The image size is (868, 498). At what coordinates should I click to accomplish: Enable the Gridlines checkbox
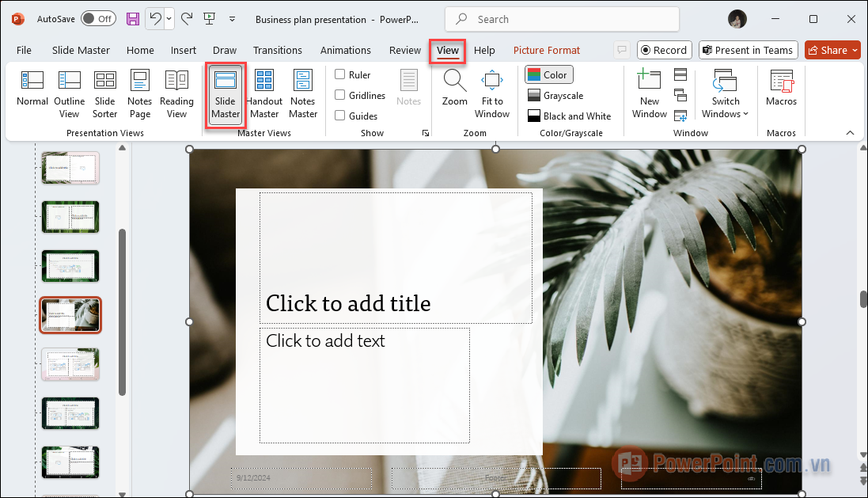click(x=340, y=95)
